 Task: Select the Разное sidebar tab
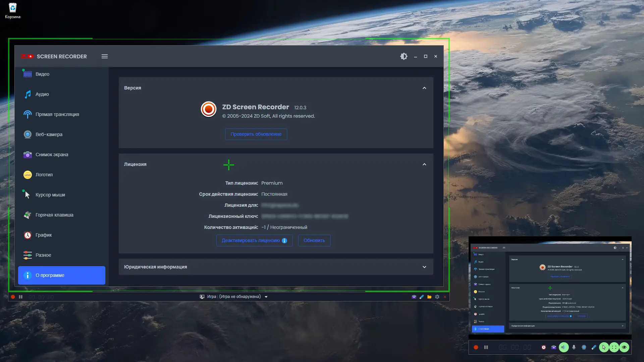point(43,255)
